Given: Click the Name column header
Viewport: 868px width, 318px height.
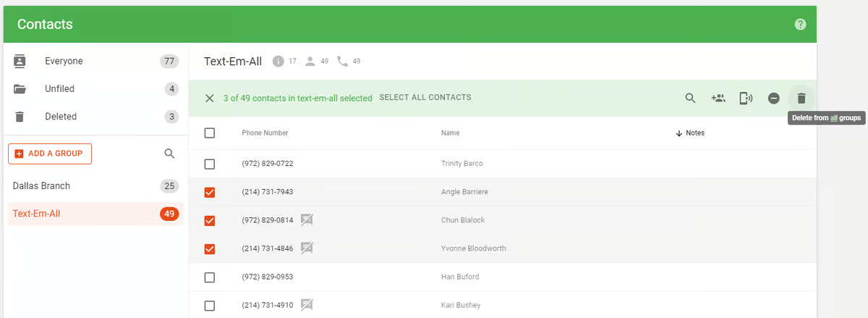Looking at the screenshot, I should coord(450,133).
